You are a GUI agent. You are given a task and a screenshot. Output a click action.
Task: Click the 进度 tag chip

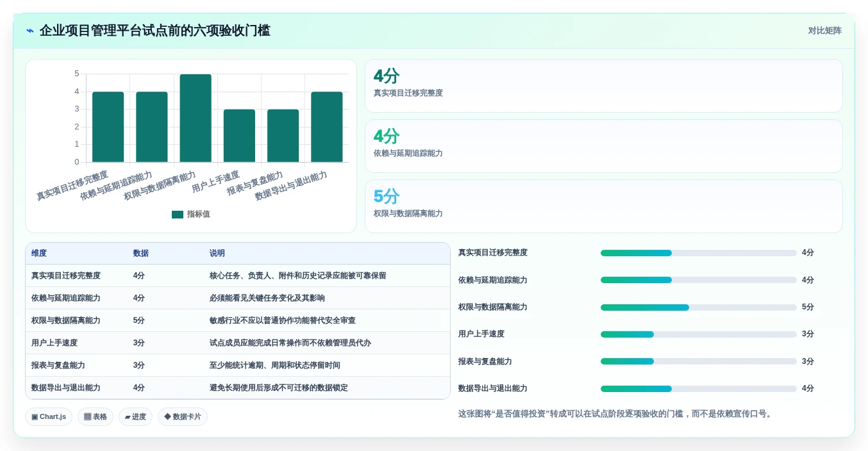pyautogui.click(x=135, y=416)
